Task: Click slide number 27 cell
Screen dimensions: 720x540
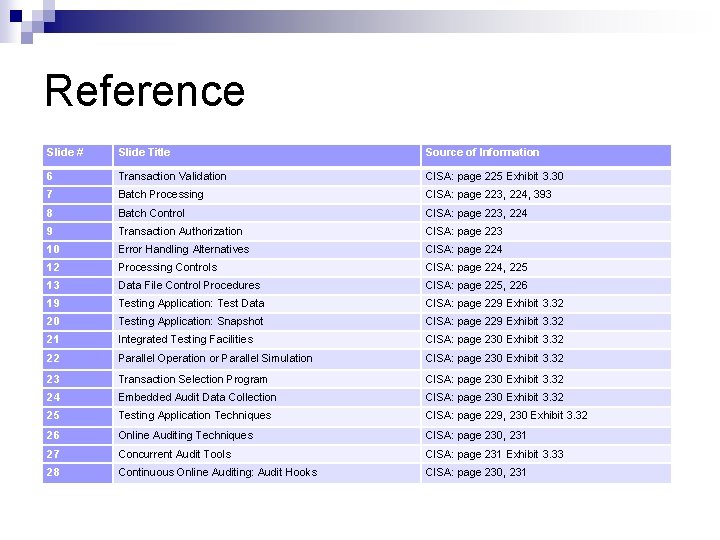Action: click(x=78, y=454)
